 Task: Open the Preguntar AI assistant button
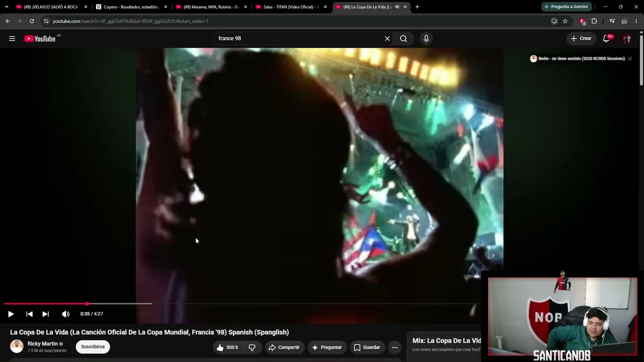(x=327, y=347)
